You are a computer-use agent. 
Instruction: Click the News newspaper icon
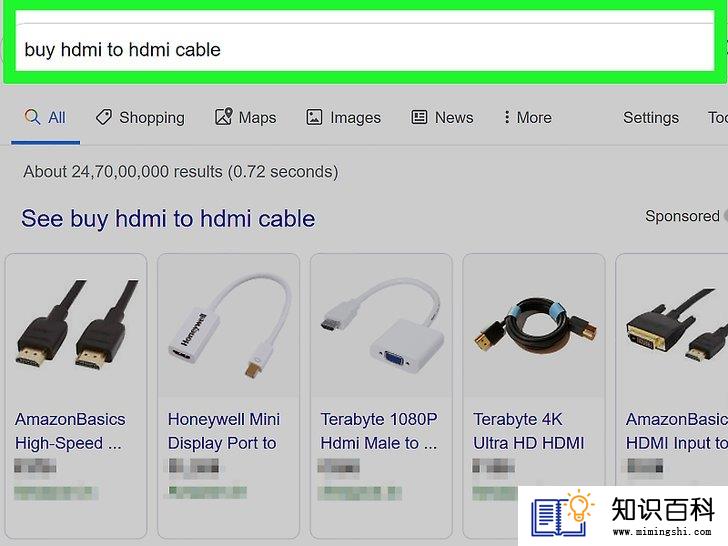point(419,117)
